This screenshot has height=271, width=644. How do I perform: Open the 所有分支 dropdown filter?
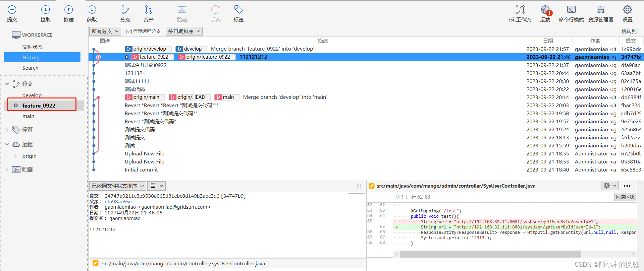point(105,31)
